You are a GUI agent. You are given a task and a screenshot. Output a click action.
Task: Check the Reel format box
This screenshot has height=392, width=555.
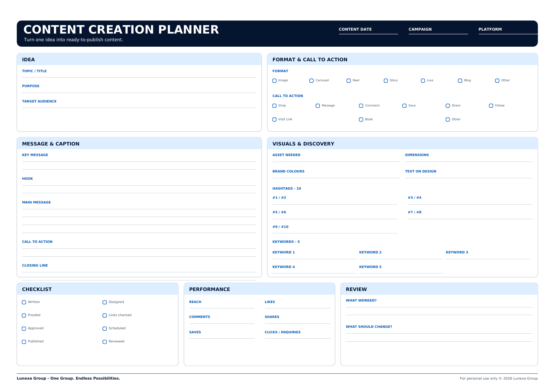[x=348, y=81]
